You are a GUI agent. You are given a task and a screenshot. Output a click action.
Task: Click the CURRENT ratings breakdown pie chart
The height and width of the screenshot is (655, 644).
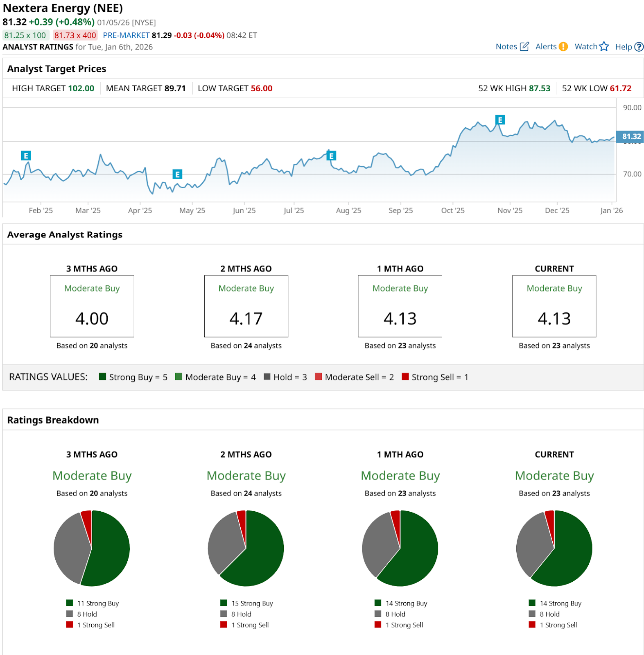point(554,548)
